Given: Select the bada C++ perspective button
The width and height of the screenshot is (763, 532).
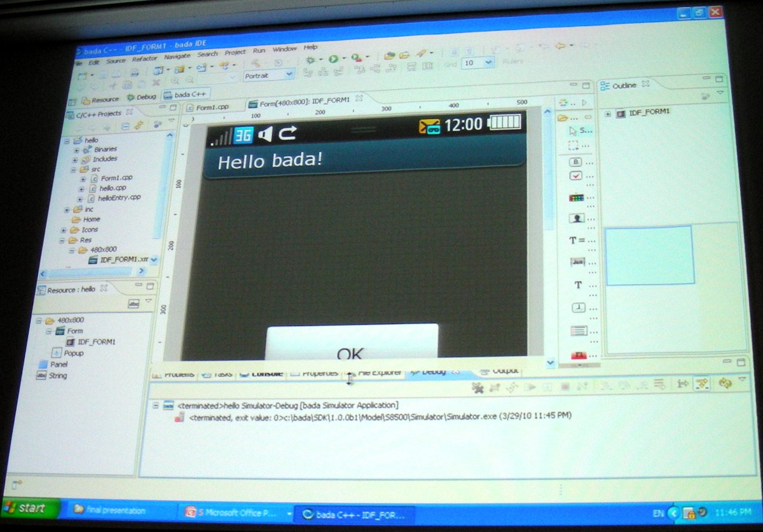Looking at the screenshot, I should (x=185, y=95).
